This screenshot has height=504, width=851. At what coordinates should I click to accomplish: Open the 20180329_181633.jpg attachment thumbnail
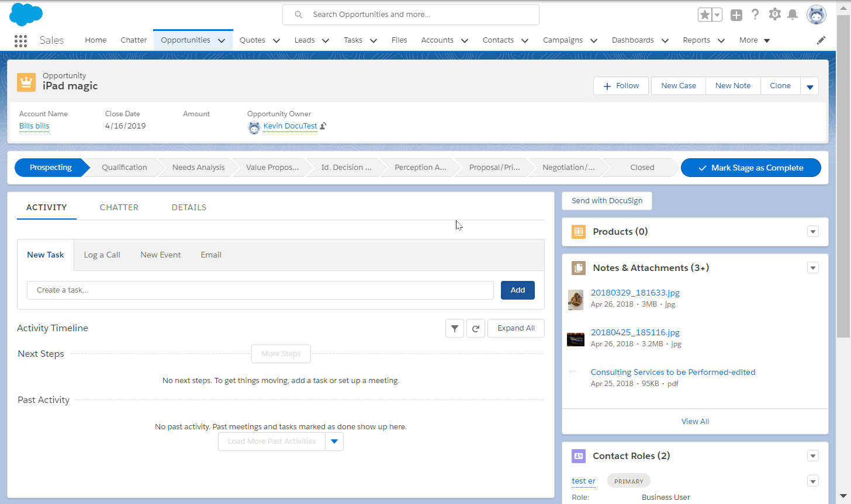point(576,299)
